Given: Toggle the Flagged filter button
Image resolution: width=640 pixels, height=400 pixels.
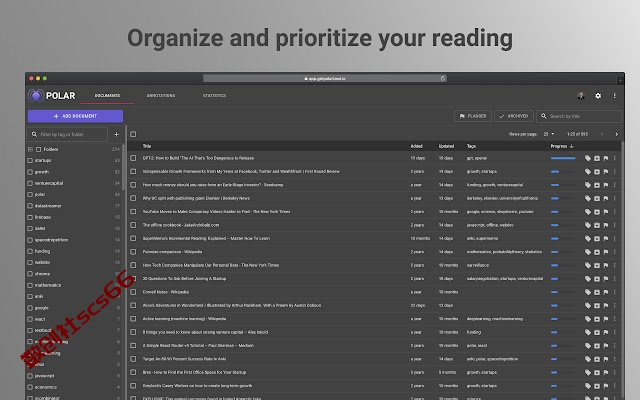Looking at the screenshot, I should point(473,116).
